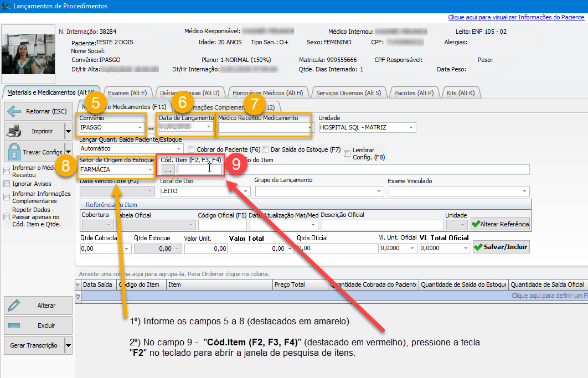
Task: Toggle Dar Saída do Estoque (F7) checkbox
Action: (266, 149)
